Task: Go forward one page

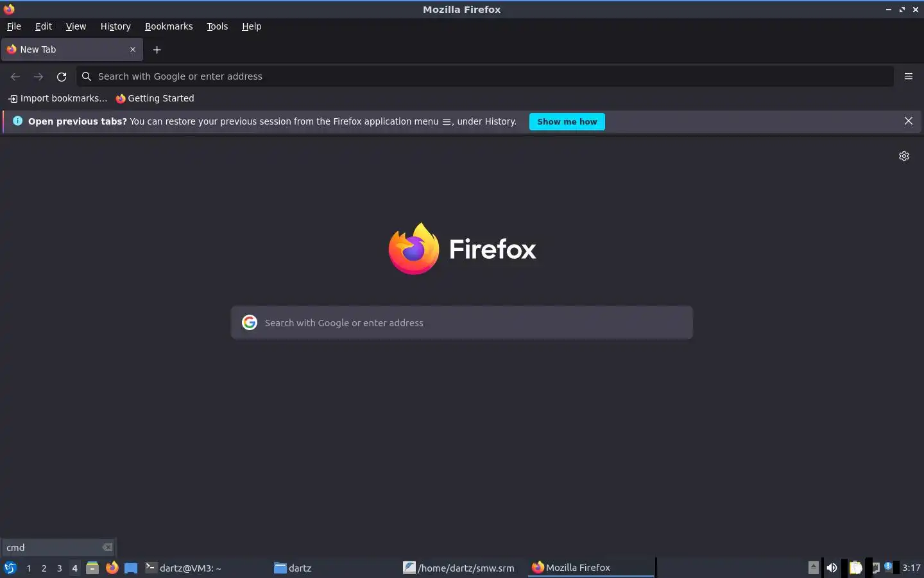Action: click(38, 76)
